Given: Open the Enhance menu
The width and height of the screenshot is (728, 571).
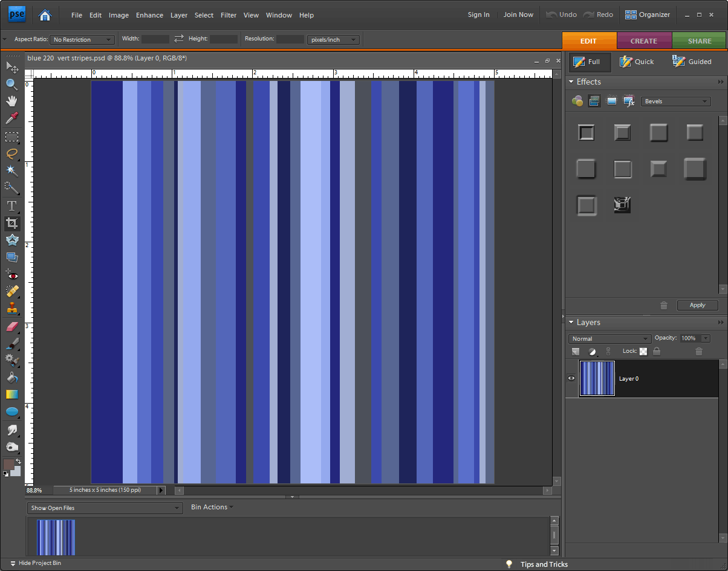Looking at the screenshot, I should coord(149,15).
